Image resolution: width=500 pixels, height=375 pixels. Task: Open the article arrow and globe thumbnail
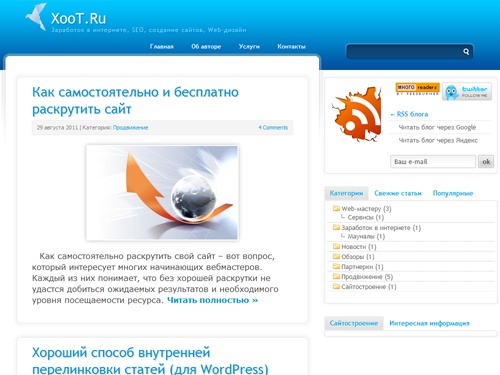point(162,192)
